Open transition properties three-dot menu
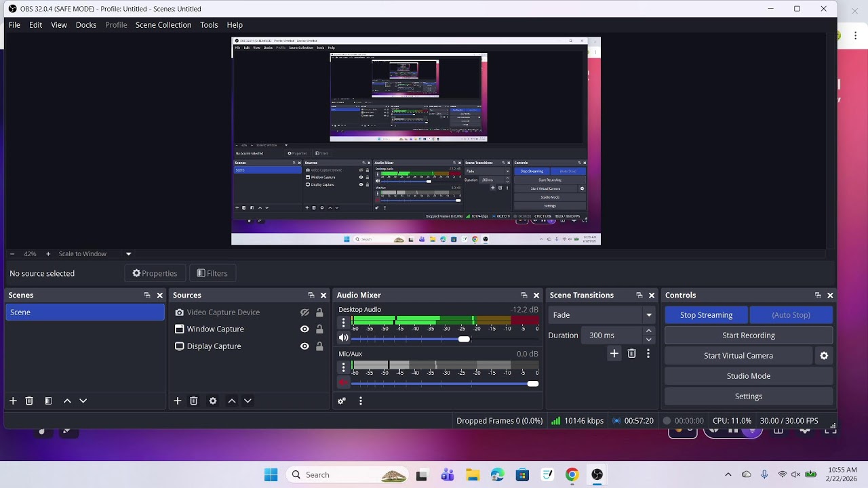 (648, 353)
